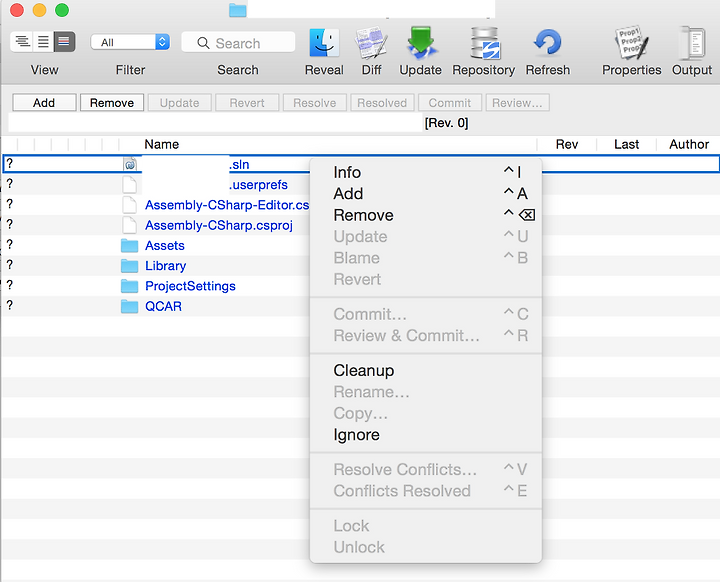Click Blame in the context menu

coord(426,258)
